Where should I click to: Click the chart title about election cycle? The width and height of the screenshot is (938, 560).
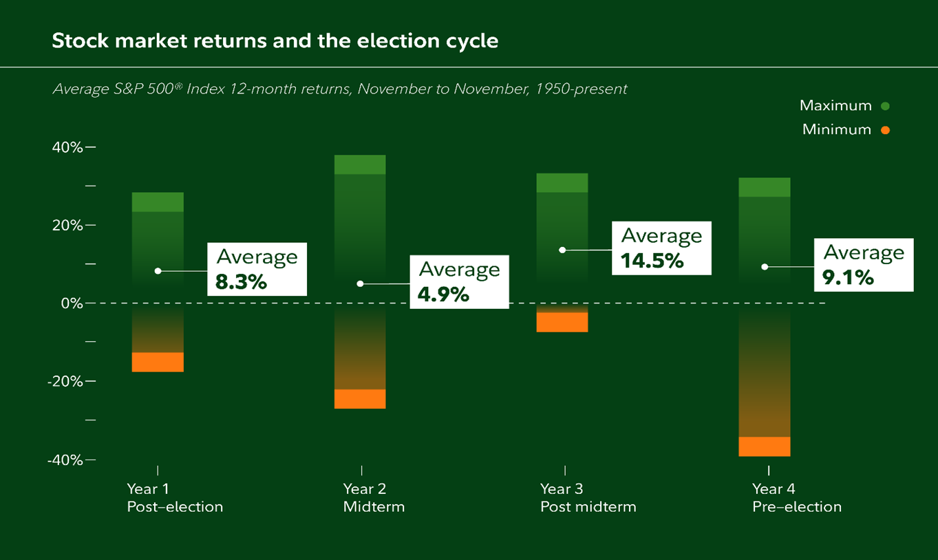275,41
